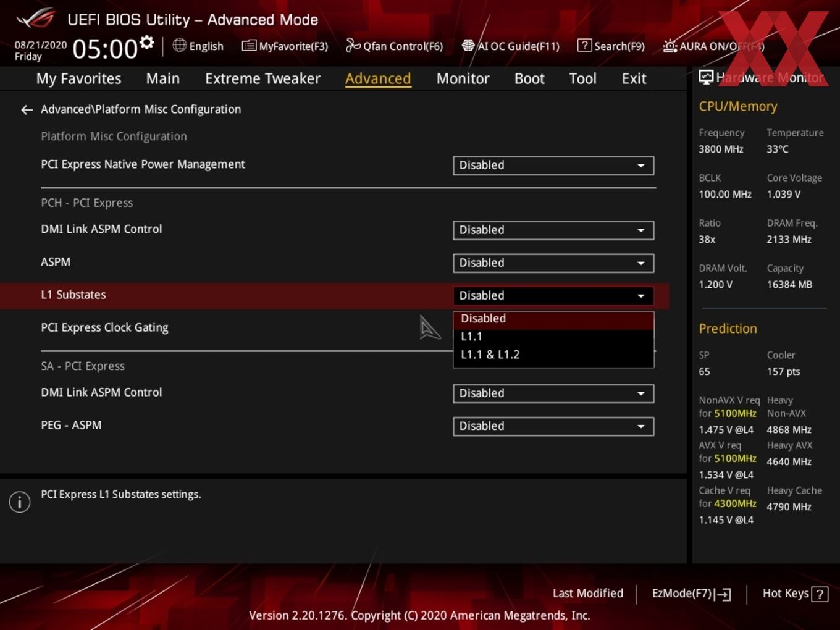The image size is (840, 630).
Task: Click the Hot Keys button
Action: [x=795, y=594]
